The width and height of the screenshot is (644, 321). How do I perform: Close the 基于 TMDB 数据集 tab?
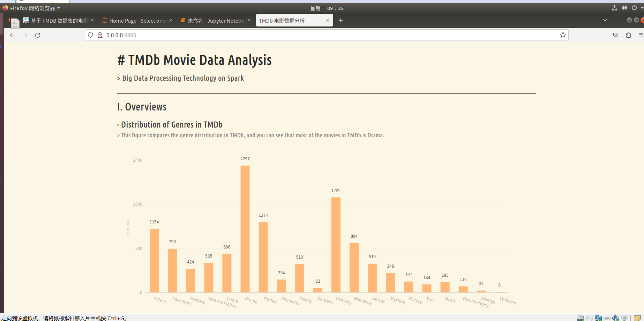(x=92, y=20)
